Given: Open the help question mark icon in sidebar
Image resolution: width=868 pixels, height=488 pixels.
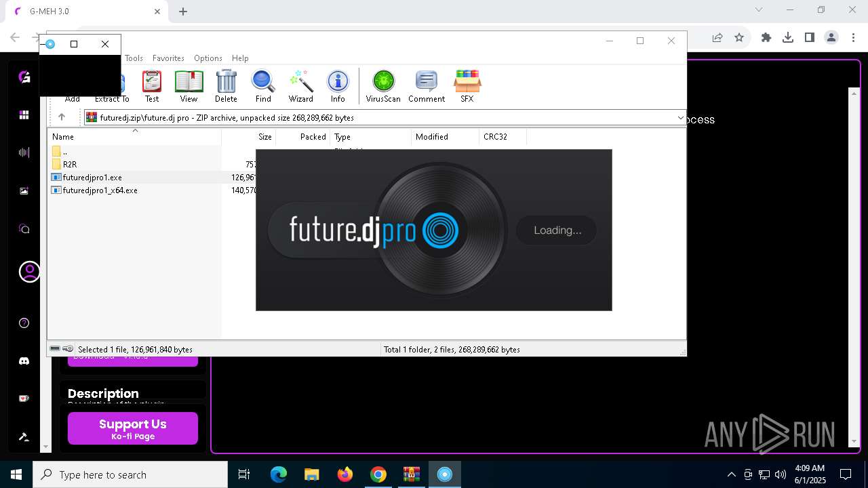Looking at the screenshot, I should (24, 323).
